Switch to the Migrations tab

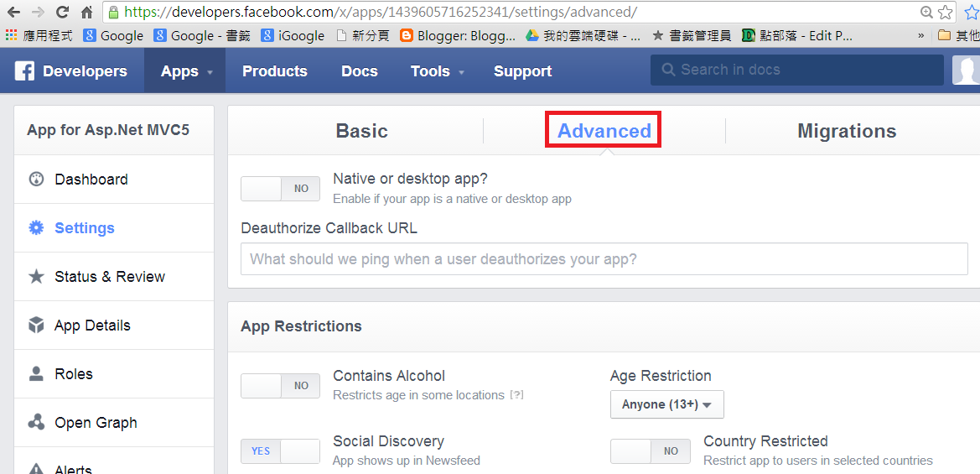847,132
